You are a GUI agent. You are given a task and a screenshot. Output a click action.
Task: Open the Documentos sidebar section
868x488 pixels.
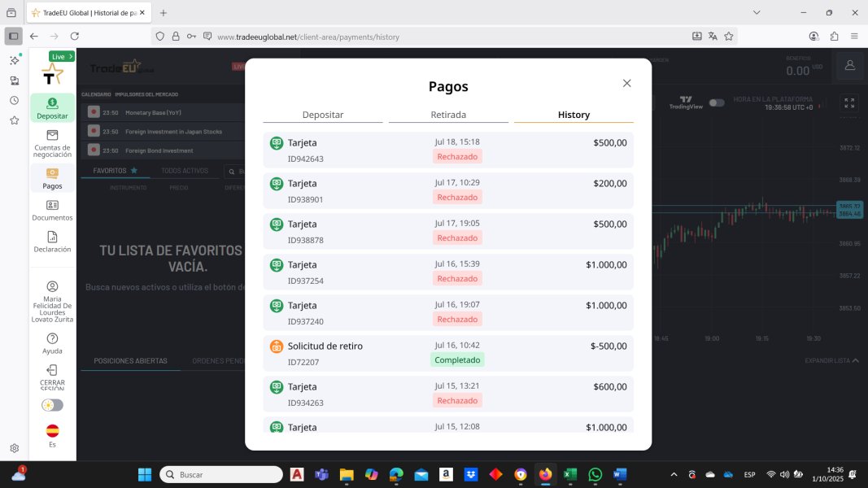52,206
